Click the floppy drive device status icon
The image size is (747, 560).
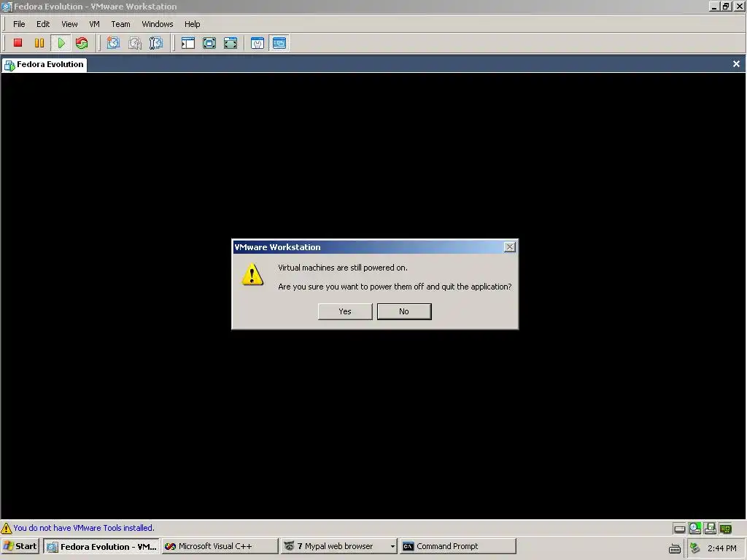click(x=711, y=528)
